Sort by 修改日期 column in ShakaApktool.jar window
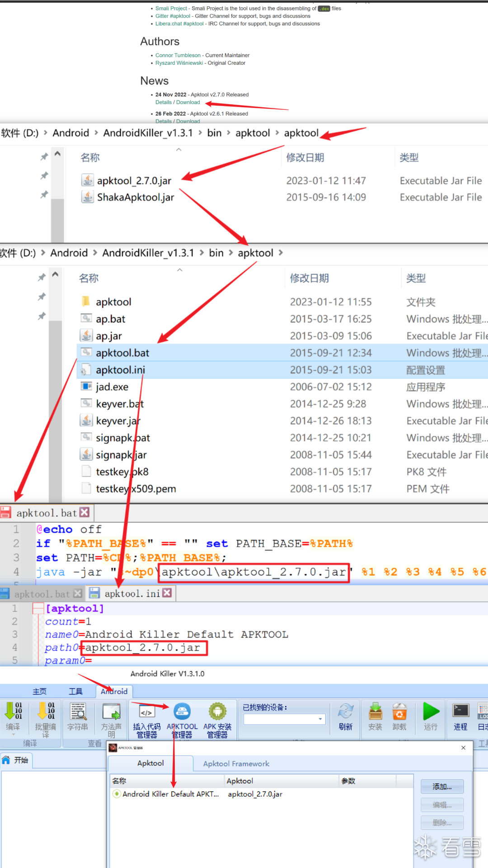488x868 pixels. 305,157
